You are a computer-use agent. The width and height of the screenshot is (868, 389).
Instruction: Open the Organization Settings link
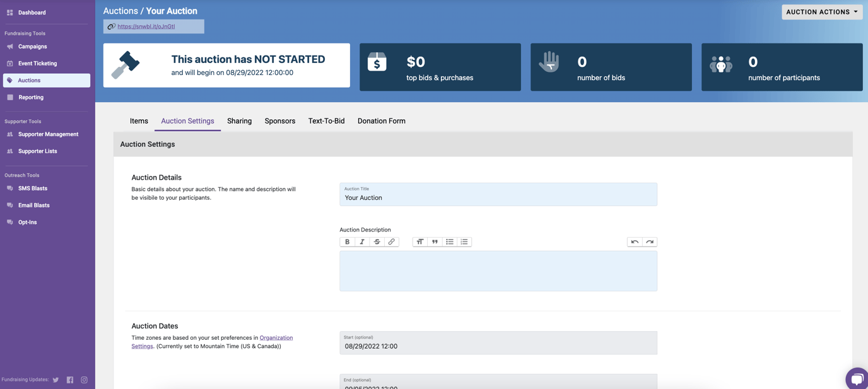[x=276, y=338]
